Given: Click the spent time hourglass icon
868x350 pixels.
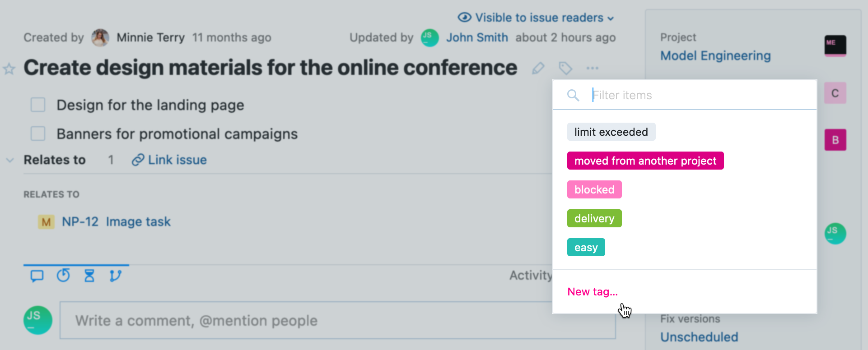Looking at the screenshot, I should [89, 276].
